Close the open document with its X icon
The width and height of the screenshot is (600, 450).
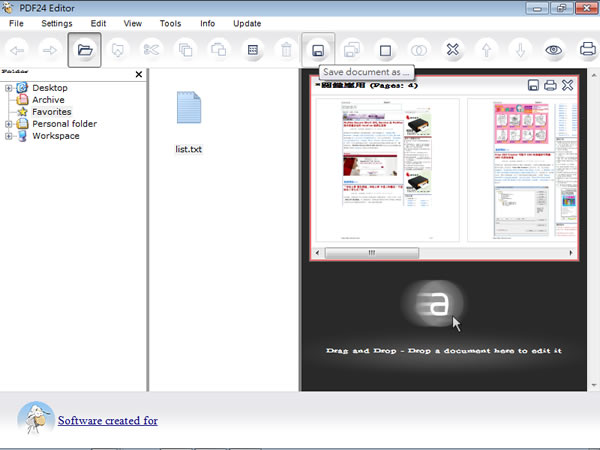[568, 86]
